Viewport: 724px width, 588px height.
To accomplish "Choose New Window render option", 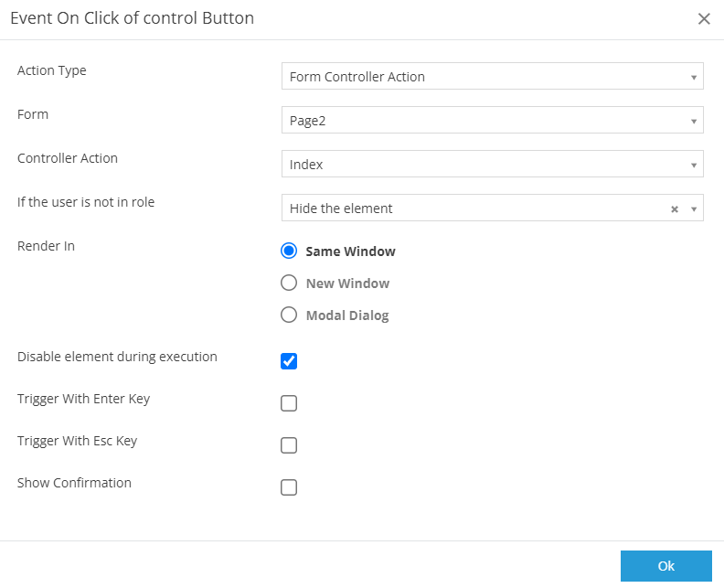I will [x=289, y=283].
